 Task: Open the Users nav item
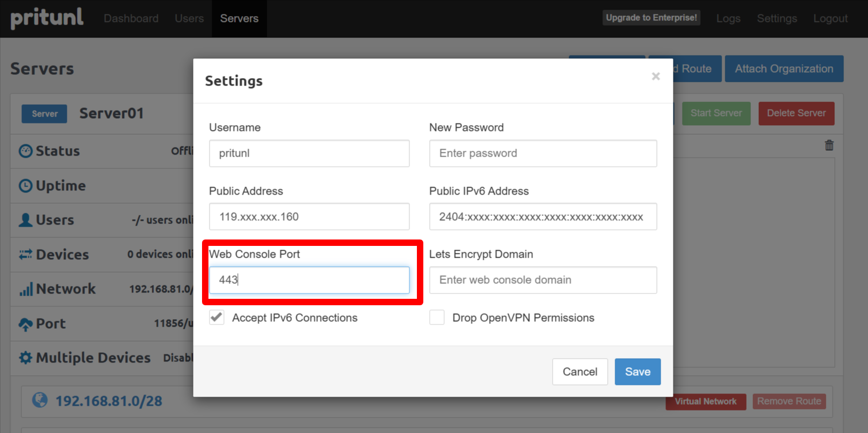point(189,18)
